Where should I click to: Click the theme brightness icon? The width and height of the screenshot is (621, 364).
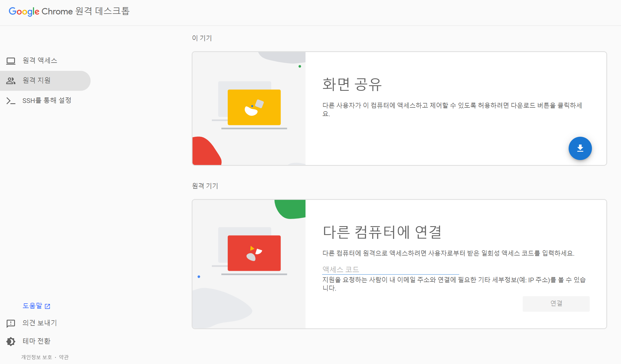(11, 341)
